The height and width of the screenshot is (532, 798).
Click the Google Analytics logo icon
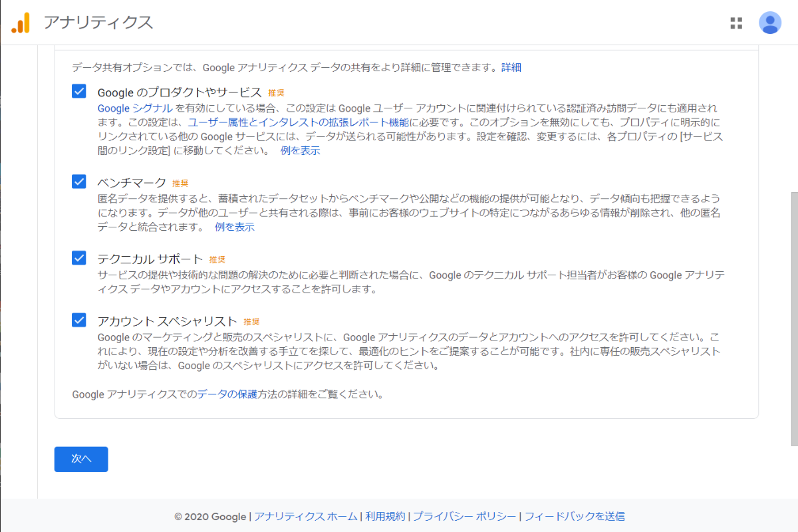pos(21,23)
